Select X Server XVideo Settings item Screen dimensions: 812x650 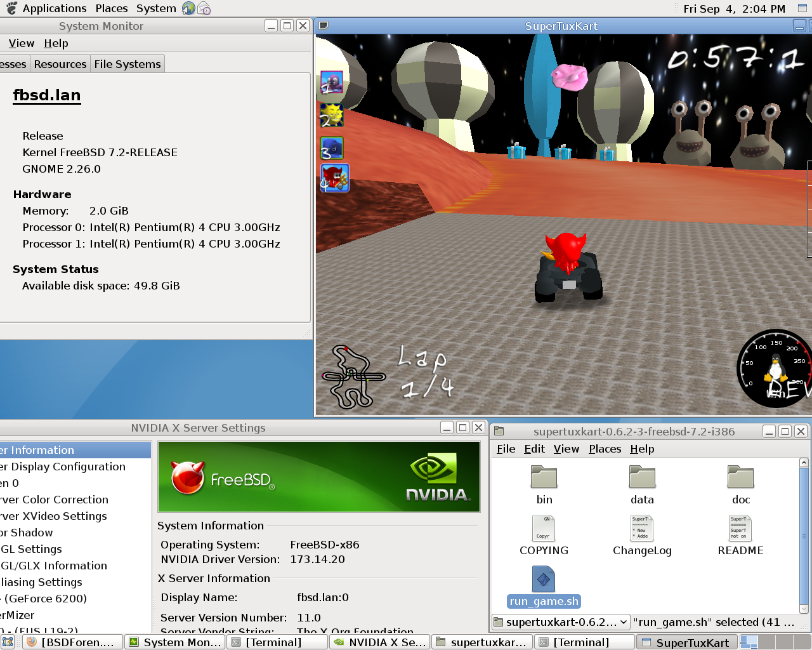pos(75,516)
